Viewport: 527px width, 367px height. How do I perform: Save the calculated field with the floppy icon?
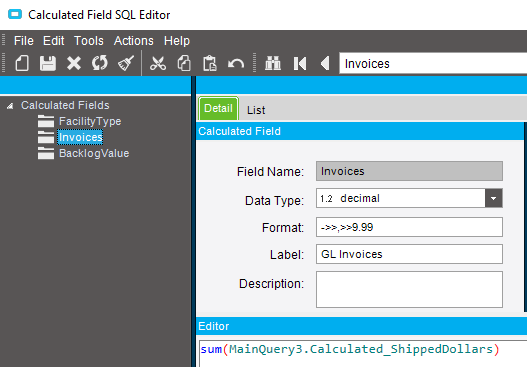48,63
